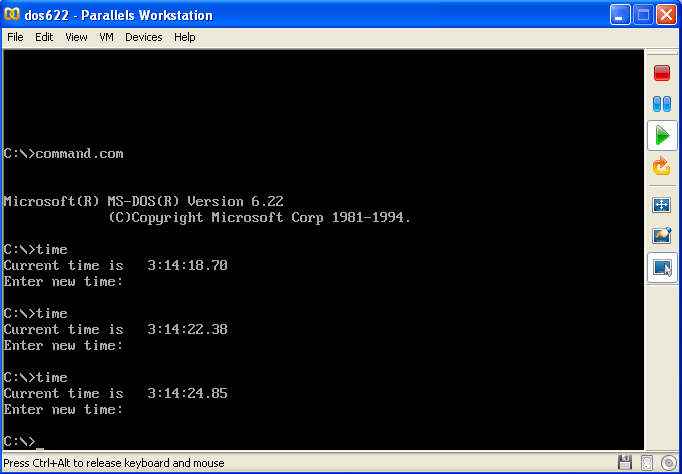Click the time value 3:14:24.85
Screen dimensions: 682x474
click(187, 393)
